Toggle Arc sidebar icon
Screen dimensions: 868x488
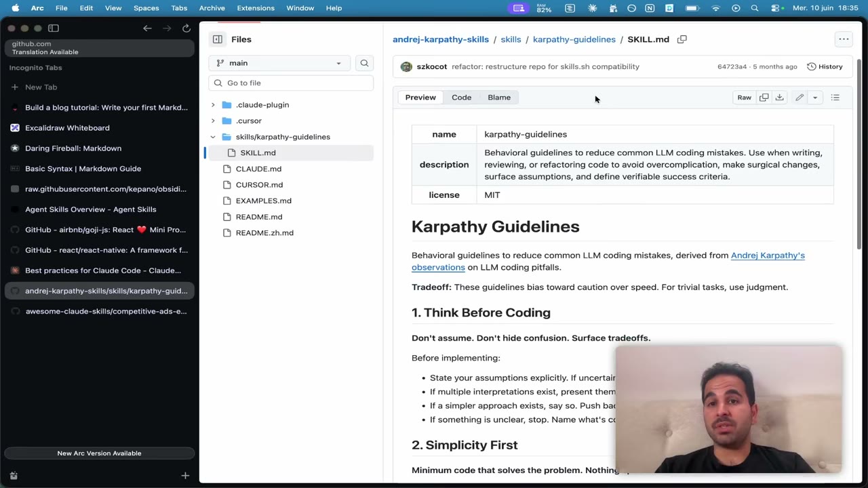54,28
